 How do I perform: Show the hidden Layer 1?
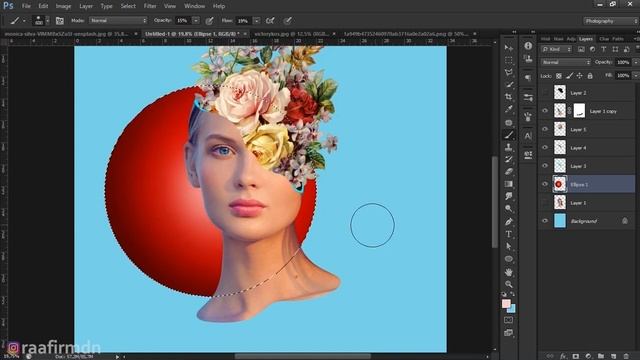(x=545, y=202)
